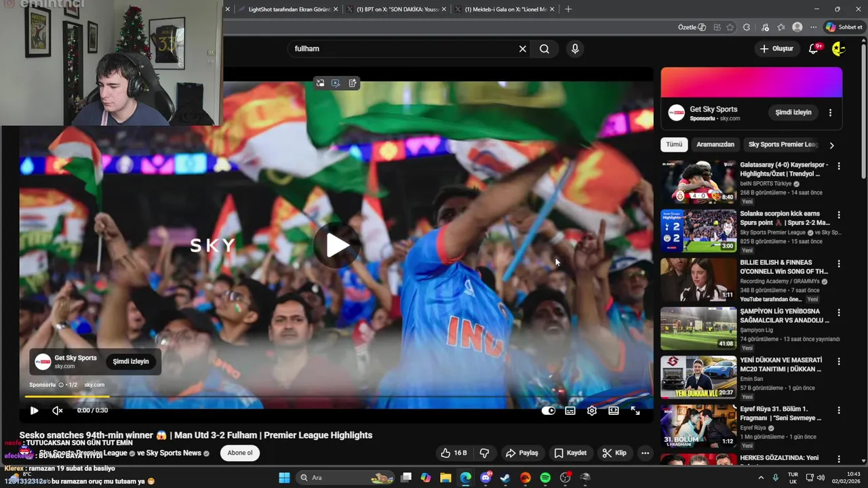Open Edge profile avatar icon
868x488 pixels.
(797, 27)
